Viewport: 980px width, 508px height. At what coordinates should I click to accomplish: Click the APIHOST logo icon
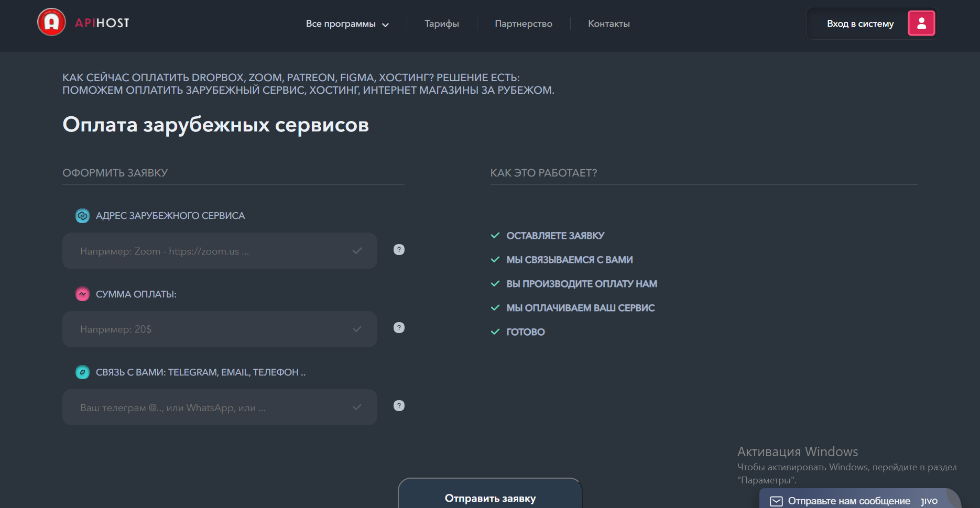50,23
